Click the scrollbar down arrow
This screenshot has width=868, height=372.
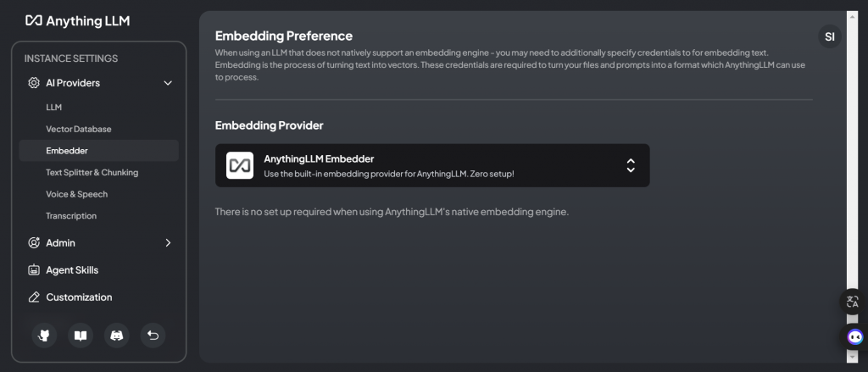[853, 358]
